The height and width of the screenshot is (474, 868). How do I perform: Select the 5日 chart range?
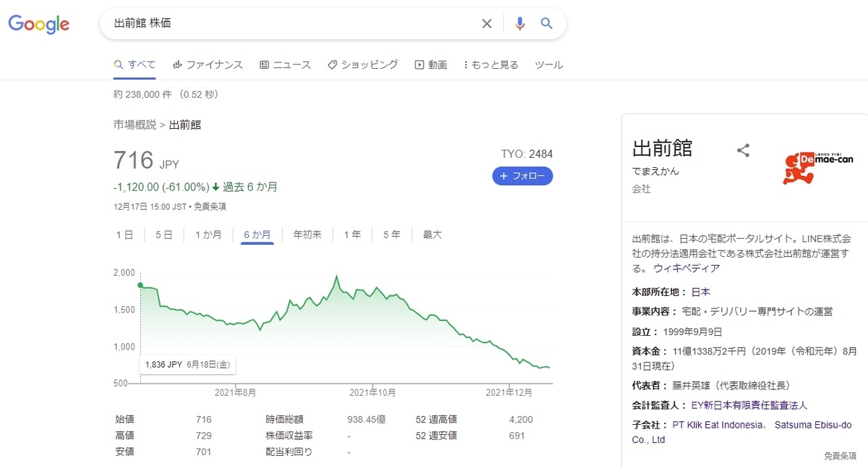click(x=163, y=234)
